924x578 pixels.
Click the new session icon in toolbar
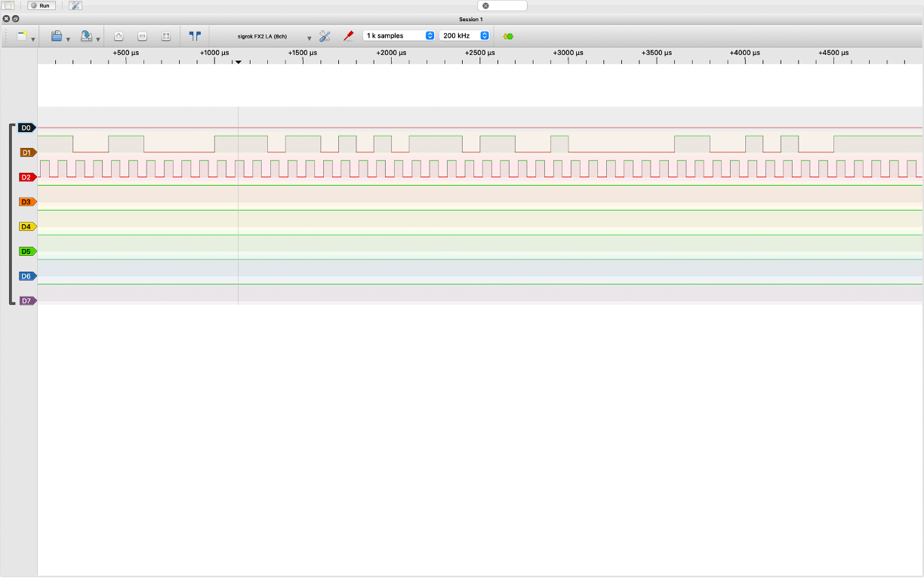point(22,36)
